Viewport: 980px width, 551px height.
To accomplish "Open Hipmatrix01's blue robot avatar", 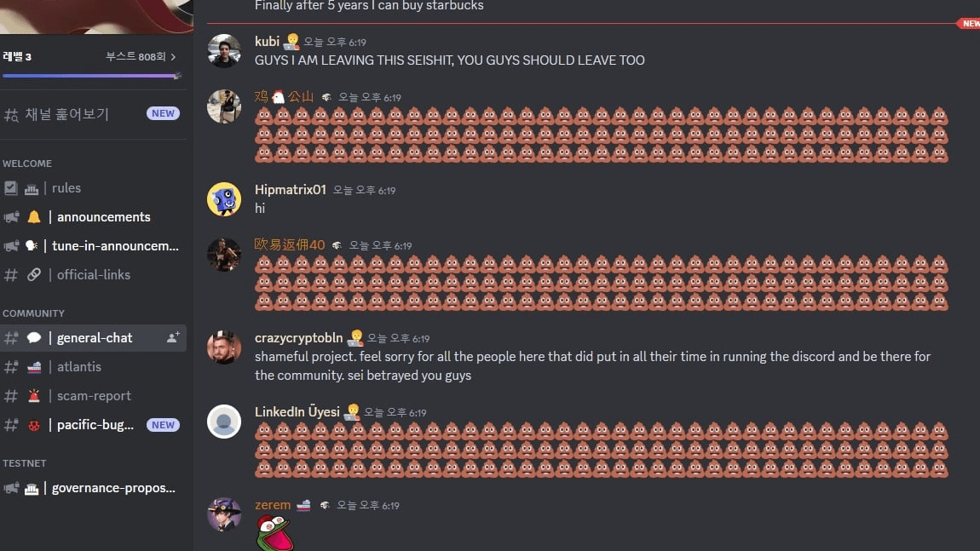I will pyautogui.click(x=224, y=199).
